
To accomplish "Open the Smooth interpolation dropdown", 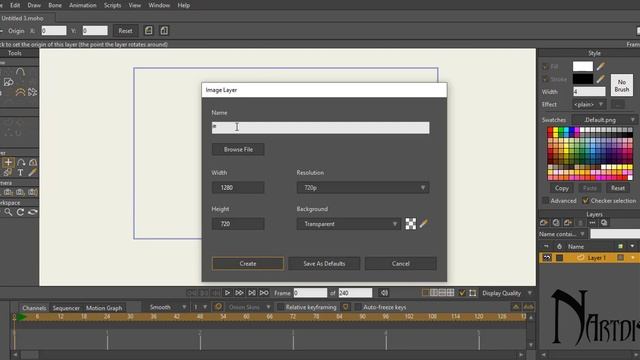I will pyautogui.click(x=168, y=307).
